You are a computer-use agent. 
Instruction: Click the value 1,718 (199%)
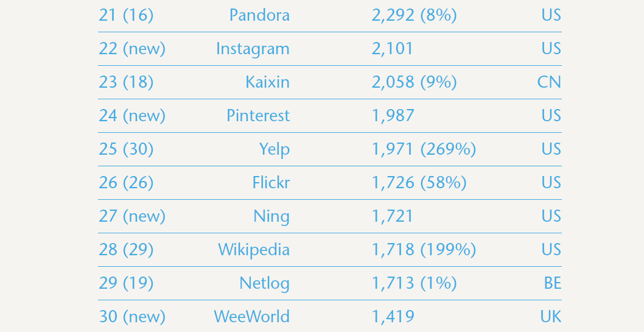[x=424, y=250]
